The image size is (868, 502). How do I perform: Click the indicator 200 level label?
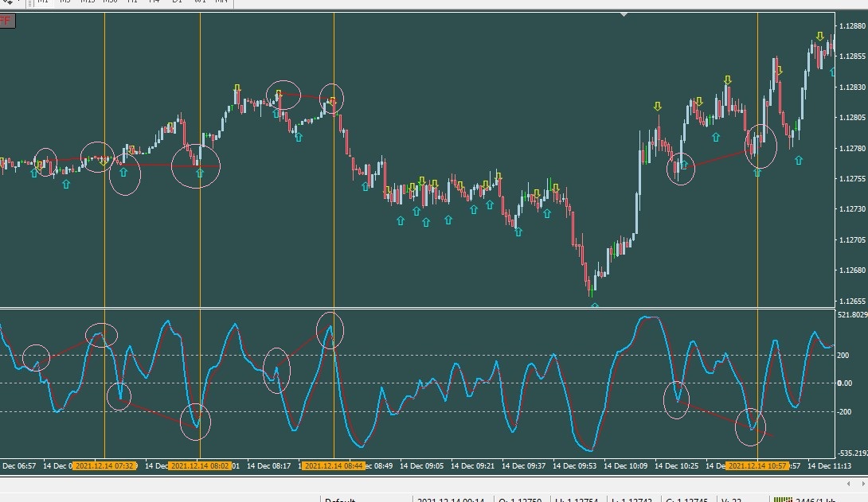[x=843, y=356]
